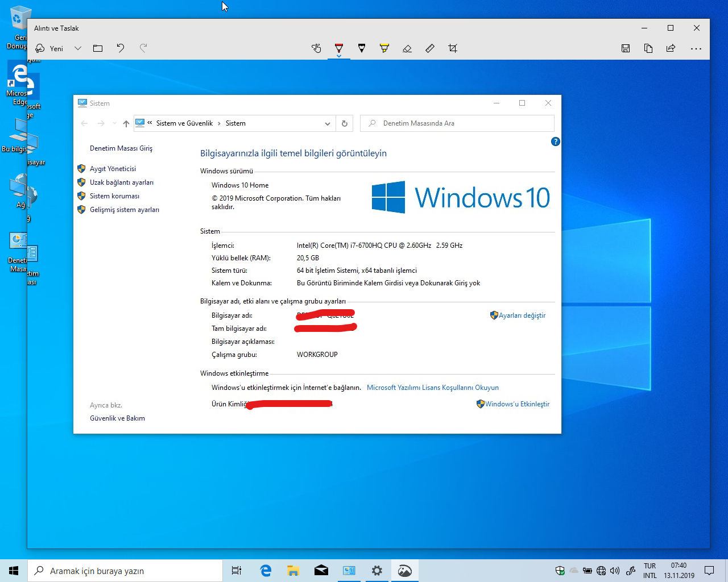Viewport: 728px width, 582px height.
Task: Switch to Settings in the taskbar
Action: click(377, 571)
